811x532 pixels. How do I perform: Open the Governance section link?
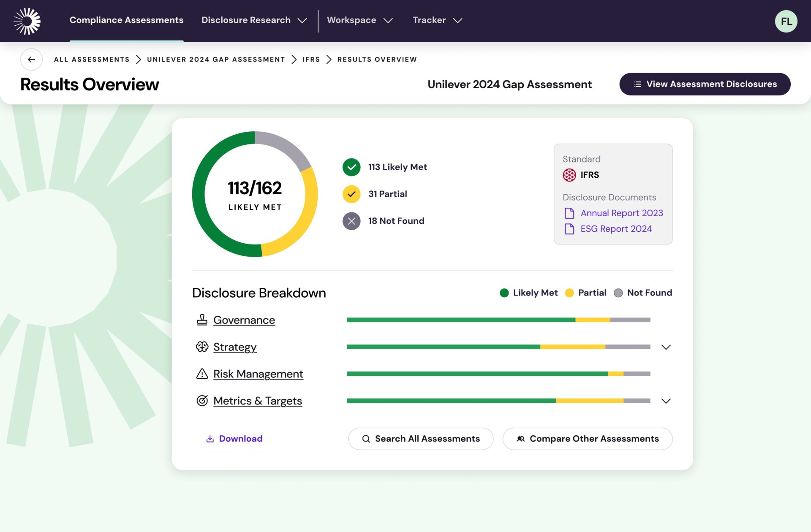pyautogui.click(x=244, y=320)
